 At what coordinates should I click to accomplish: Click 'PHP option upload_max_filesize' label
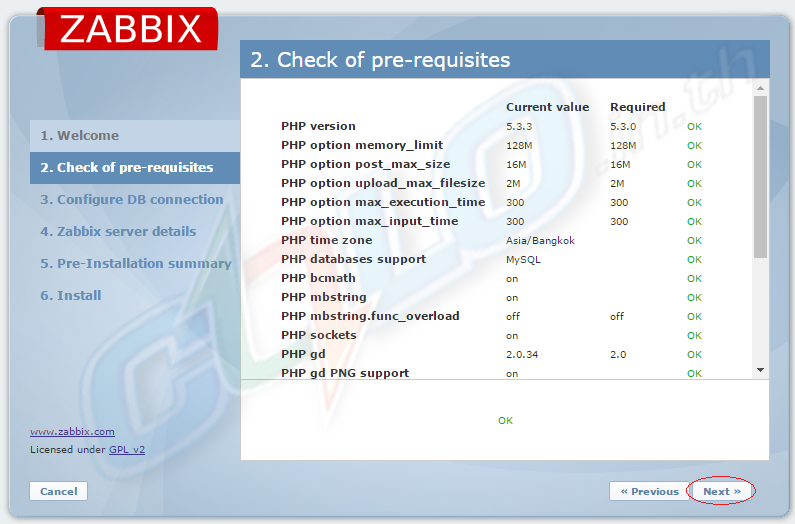pos(383,183)
